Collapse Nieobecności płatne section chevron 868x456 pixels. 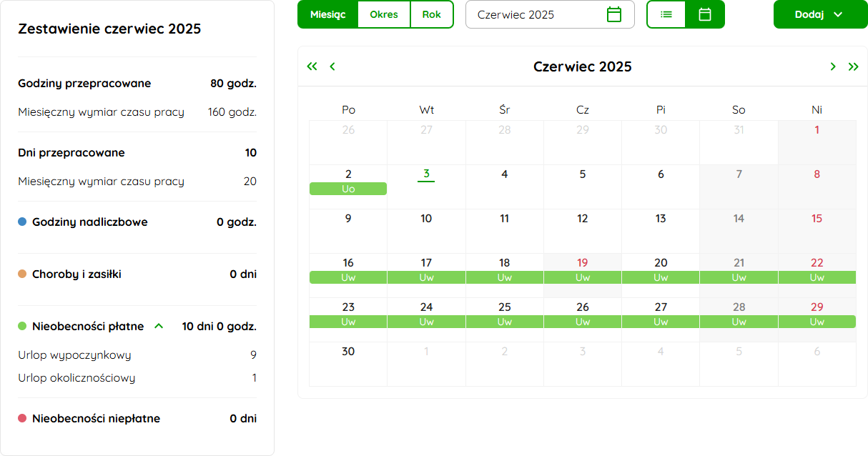159,326
